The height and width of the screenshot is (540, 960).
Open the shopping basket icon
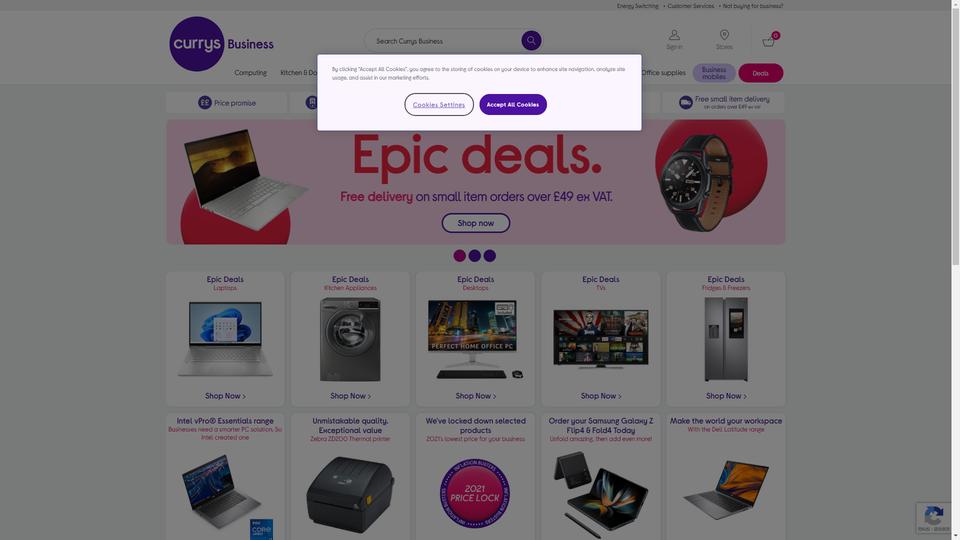(768, 42)
